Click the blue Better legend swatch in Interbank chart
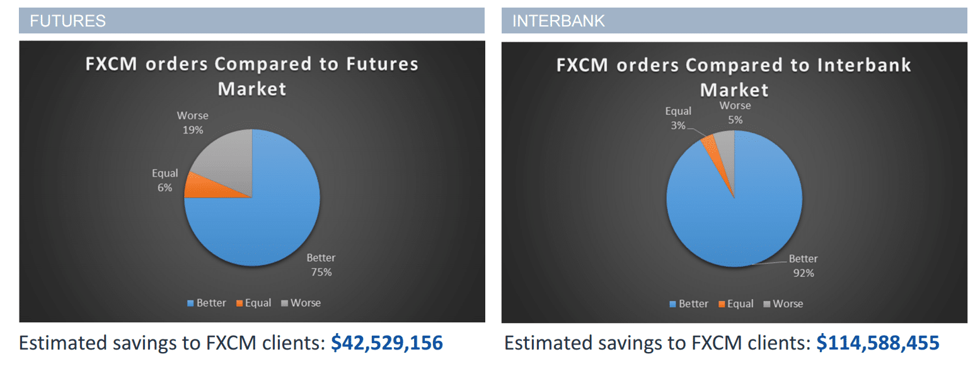 pyautogui.click(x=673, y=304)
